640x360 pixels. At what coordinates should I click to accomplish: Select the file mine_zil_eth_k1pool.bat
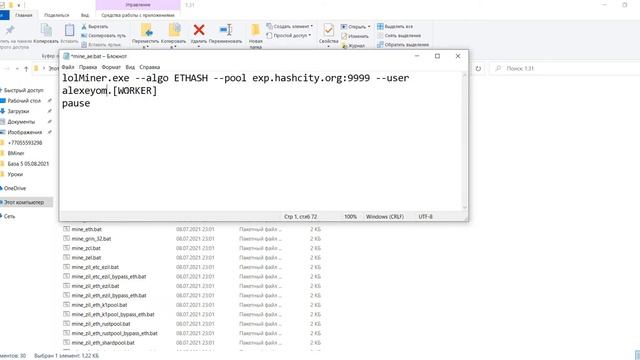click(99, 305)
